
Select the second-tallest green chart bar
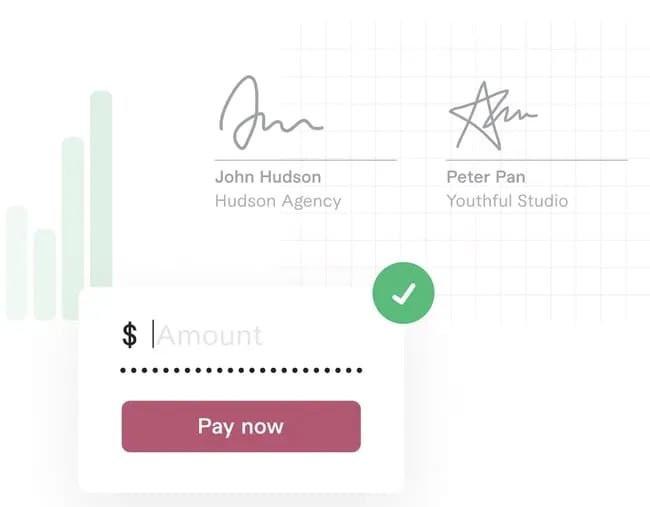click(x=72, y=225)
